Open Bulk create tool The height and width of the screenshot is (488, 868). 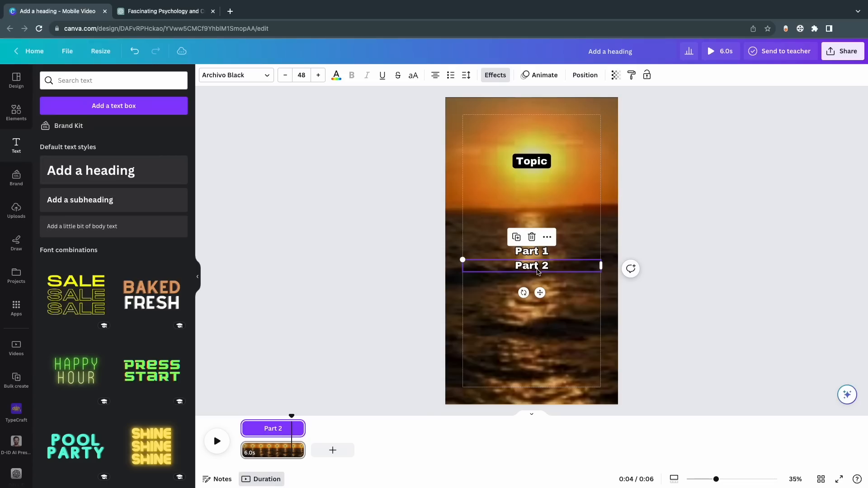pyautogui.click(x=16, y=380)
